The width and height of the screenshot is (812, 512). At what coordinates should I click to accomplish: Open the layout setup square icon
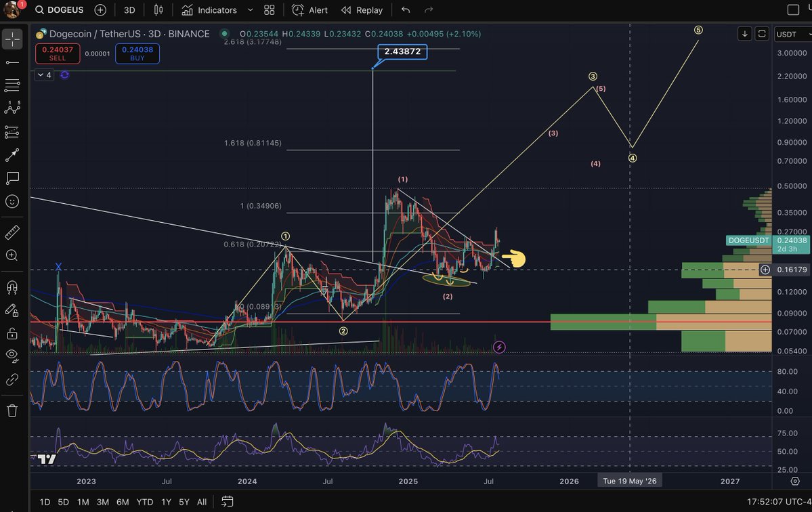click(x=793, y=10)
